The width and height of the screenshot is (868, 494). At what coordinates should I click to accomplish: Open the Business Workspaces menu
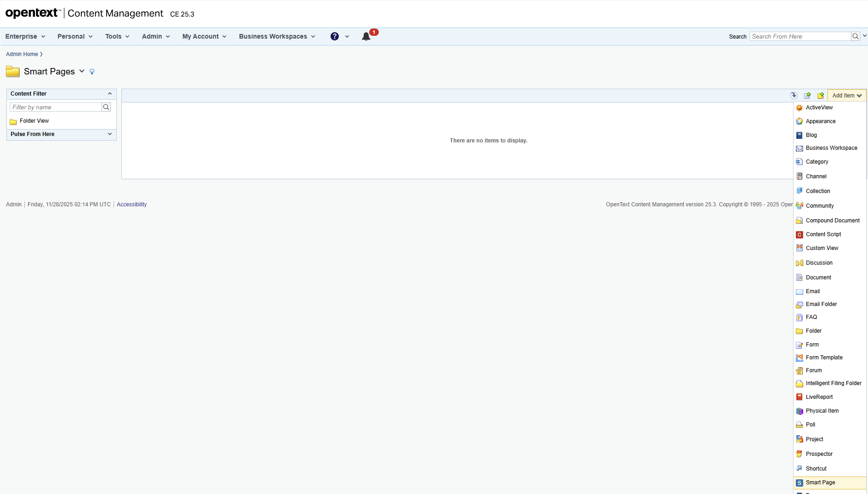(276, 36)
